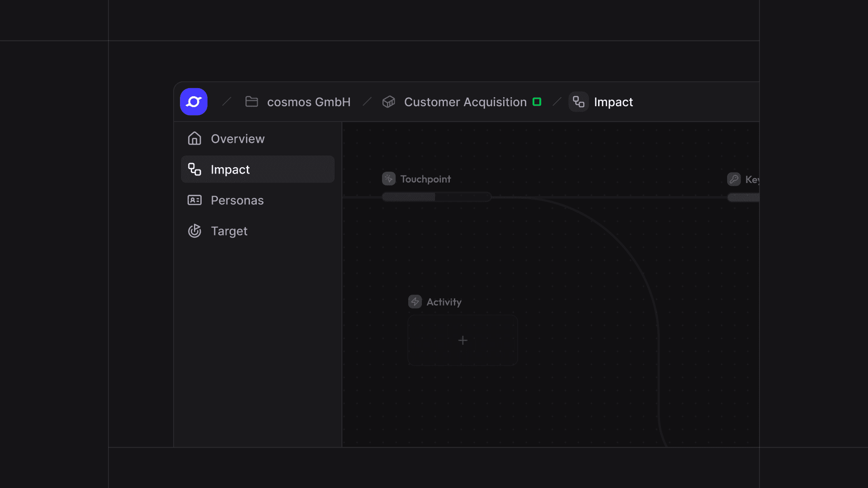Click the folder icon beside cosmos GmbH
Viewport: 868px width, 488px height.
pos(251,102)
